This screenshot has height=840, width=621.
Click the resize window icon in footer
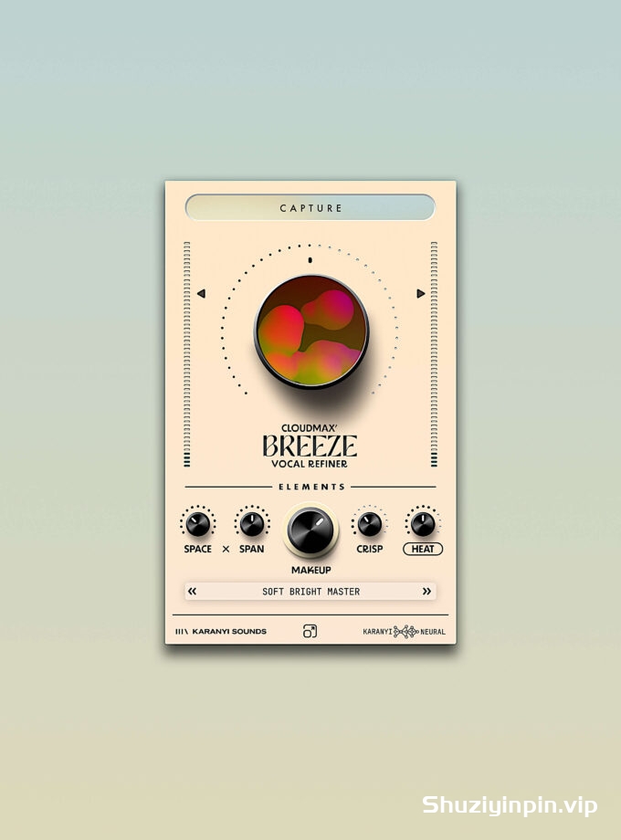[x=310, y=631]
